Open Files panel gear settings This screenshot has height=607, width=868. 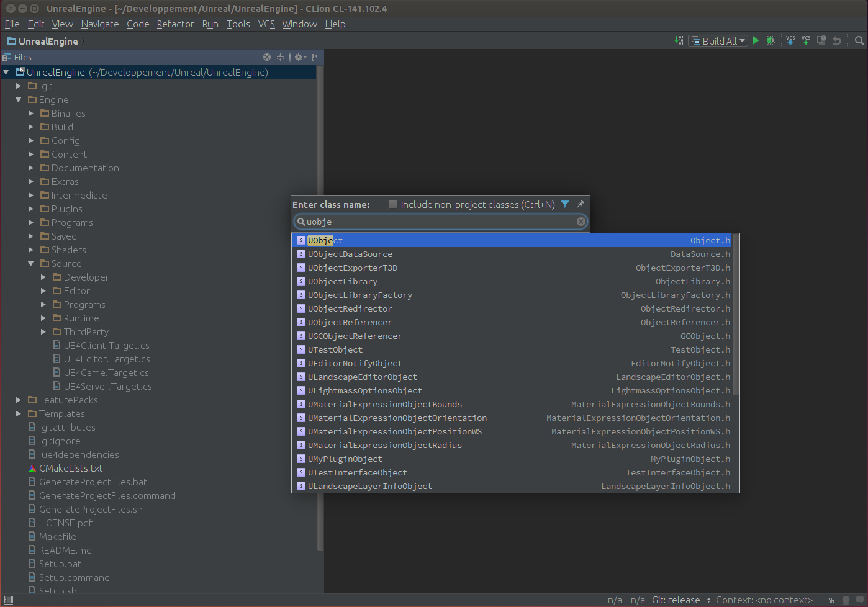coord(301,57)
